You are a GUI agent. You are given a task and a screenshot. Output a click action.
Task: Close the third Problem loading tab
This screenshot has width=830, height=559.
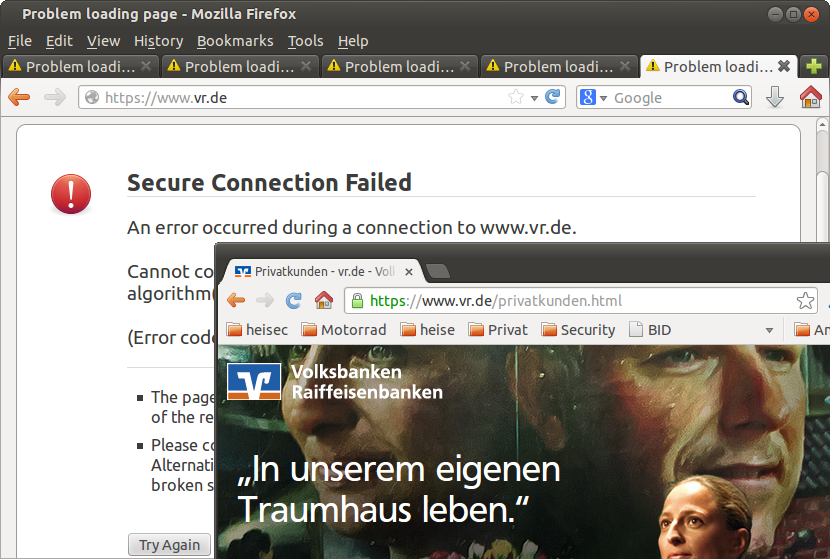coord(465,66)
